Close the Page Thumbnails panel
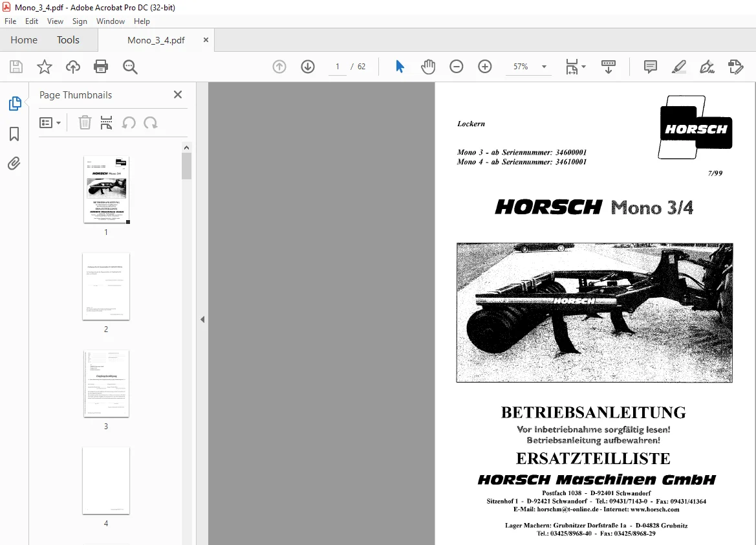Image resolution: width=756 pixels, height=545 pixels. 178,95
